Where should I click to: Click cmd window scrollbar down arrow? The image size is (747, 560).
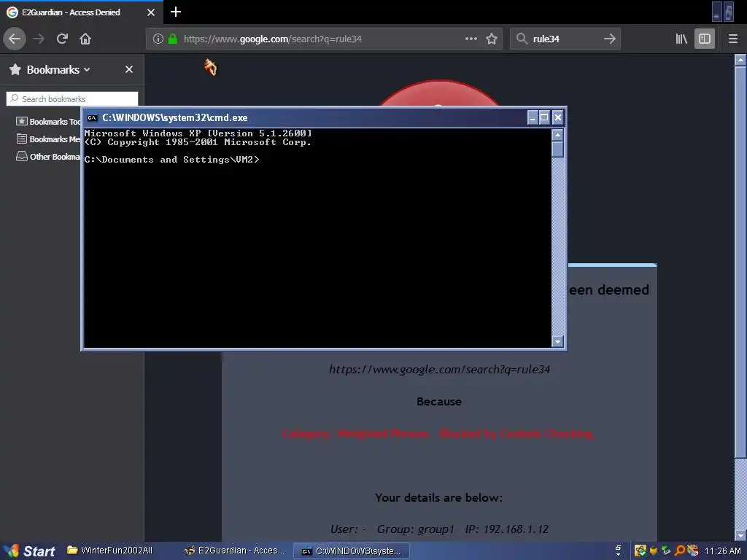tap(557, 341)
